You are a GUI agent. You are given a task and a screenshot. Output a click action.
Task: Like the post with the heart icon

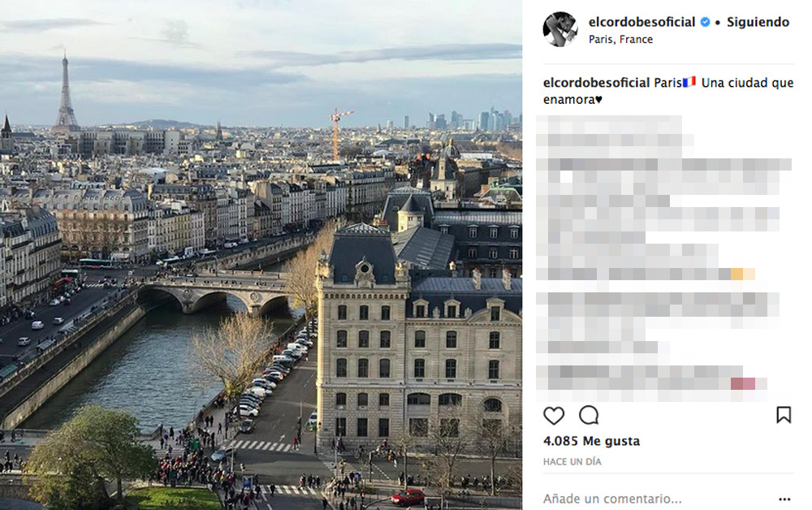(x=554, y=415)
